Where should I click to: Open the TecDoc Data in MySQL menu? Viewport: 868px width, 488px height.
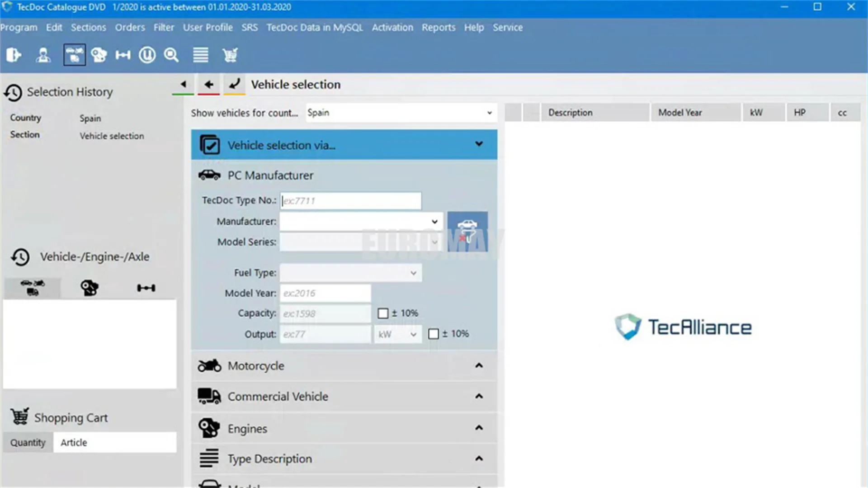pos(314,28)
